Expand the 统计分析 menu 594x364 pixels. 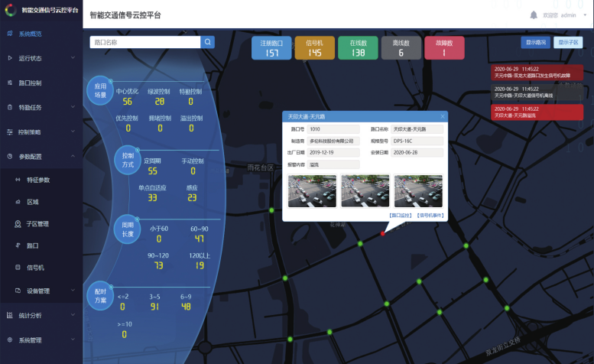[41, 314]
